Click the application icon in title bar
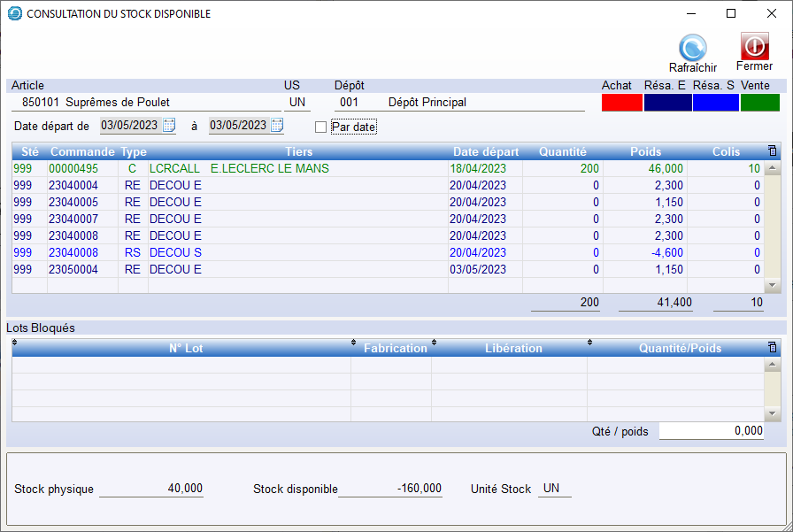Image resolution: width=793 pixels, height=532 pixels. point(15,14)
